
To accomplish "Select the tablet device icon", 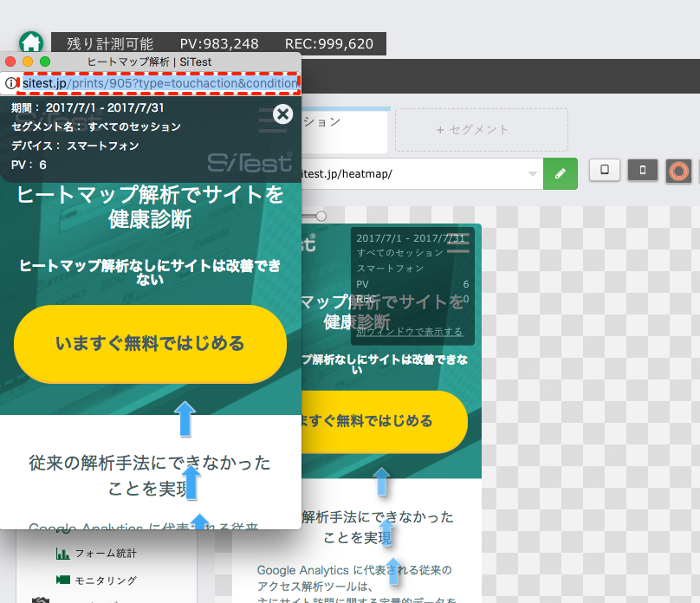I will pos(605,170).
